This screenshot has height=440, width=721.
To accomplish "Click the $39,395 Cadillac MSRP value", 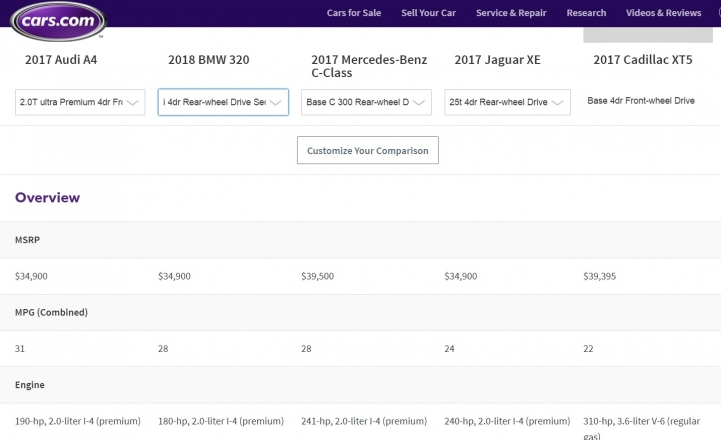I will tap(599, 276).
